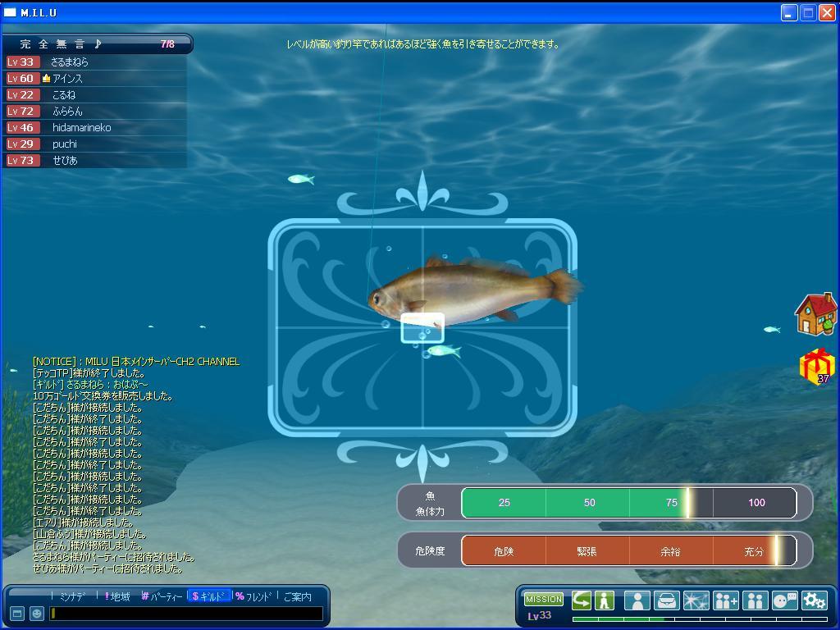Screen dimensions: 840x630
Task: Click the fish stamina gauge bar
Action: 629,503
